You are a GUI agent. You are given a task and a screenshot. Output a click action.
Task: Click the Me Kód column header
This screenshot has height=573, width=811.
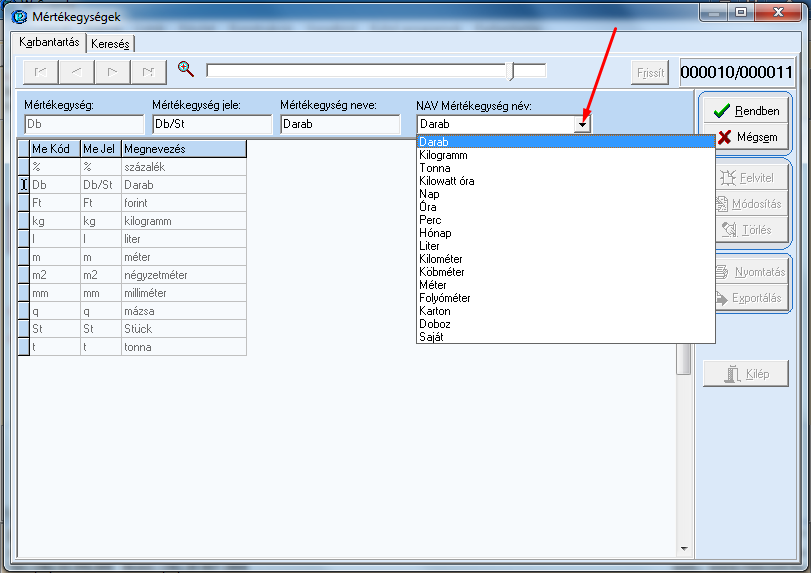[x=54, y=149]
